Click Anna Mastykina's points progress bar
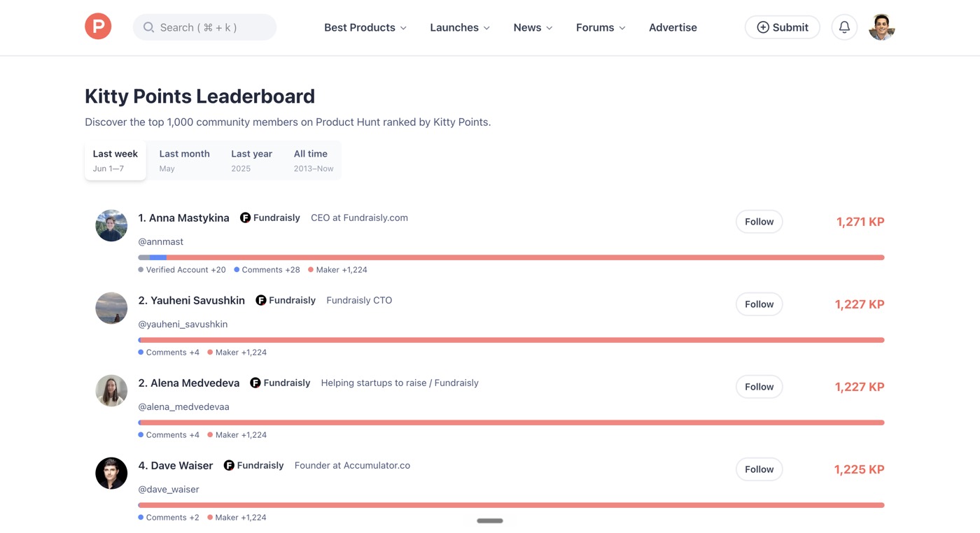The height and width of the screenshot is (533, 980). coord(511,257)
